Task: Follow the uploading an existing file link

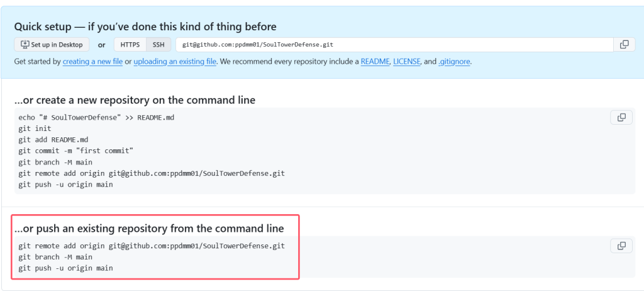Action: [175, 62]
